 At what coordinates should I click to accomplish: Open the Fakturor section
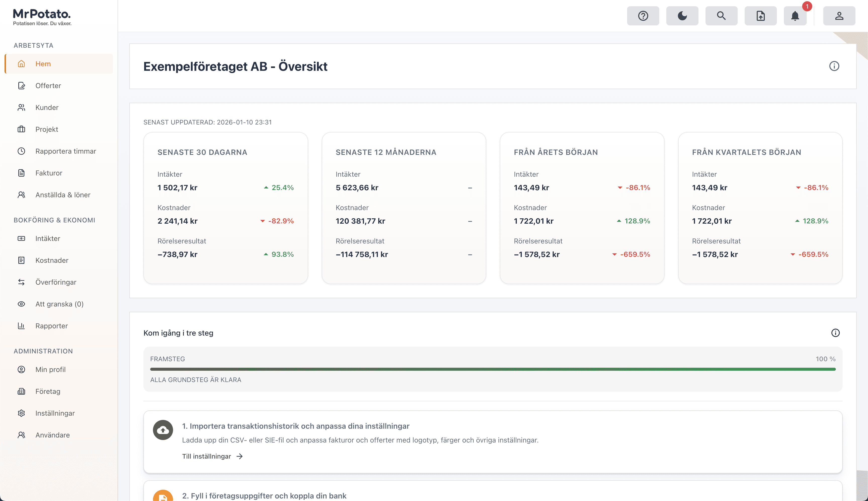pos(48,173)
